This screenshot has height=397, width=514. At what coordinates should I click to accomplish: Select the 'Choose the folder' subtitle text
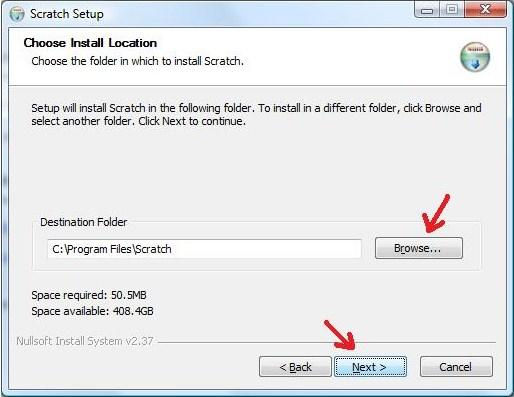tap(137, 61)
